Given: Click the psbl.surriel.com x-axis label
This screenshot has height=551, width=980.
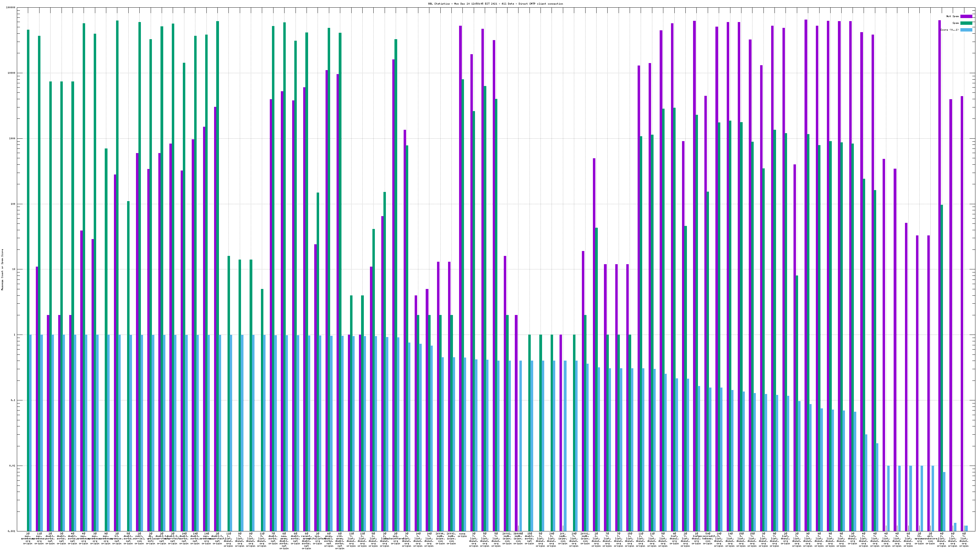Looking at the screenshot, I should (x=139, y=539).
